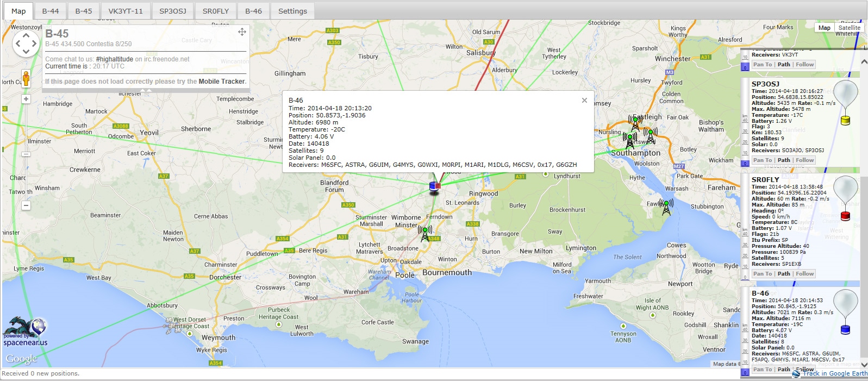Click the SP3OSJ heading in the sidebar
The image size is (868, 381).
765,84
